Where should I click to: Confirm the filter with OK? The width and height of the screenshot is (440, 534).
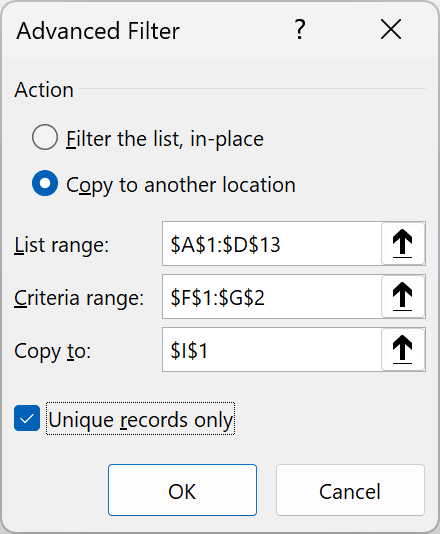tap(183, 490)
